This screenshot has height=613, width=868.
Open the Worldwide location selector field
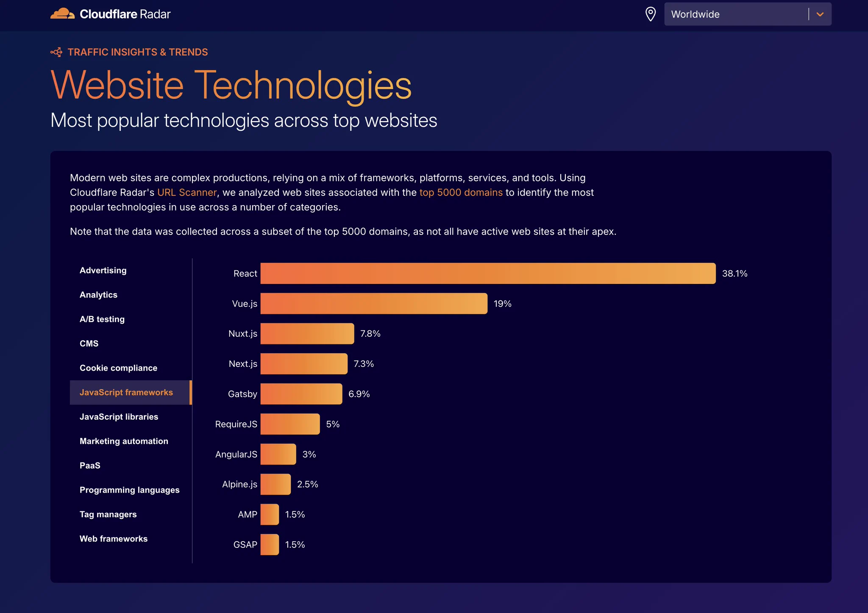click(748, 14)
